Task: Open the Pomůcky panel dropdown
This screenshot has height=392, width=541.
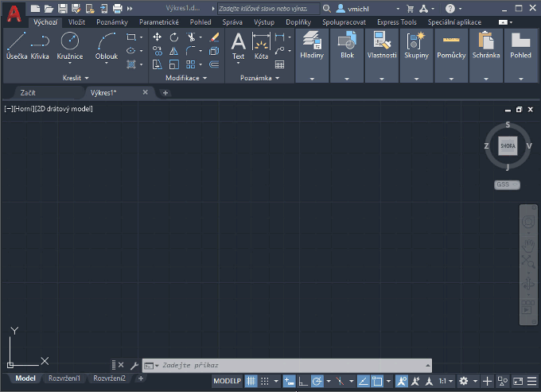Action: 451,79
